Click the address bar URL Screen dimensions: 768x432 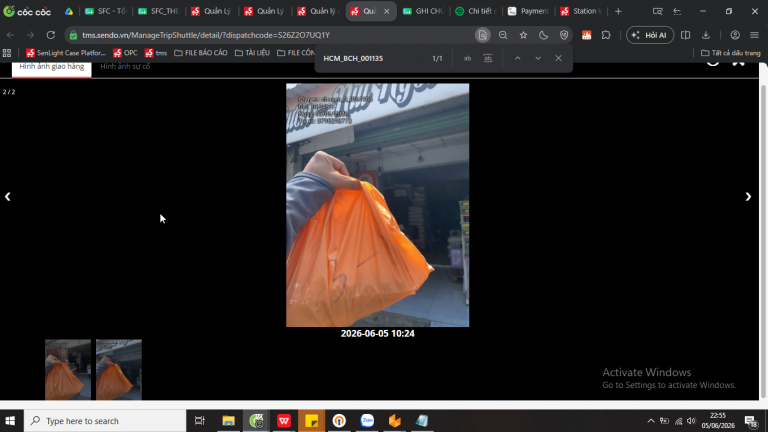(206, 35)
